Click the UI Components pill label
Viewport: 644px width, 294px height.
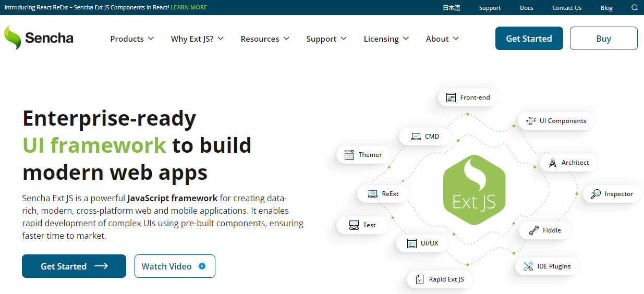tap(563, 121)
